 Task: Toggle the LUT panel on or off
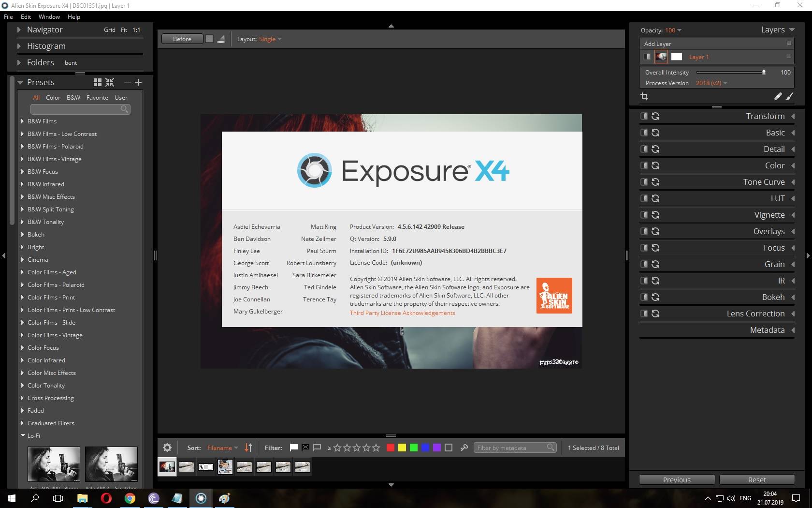644,198
